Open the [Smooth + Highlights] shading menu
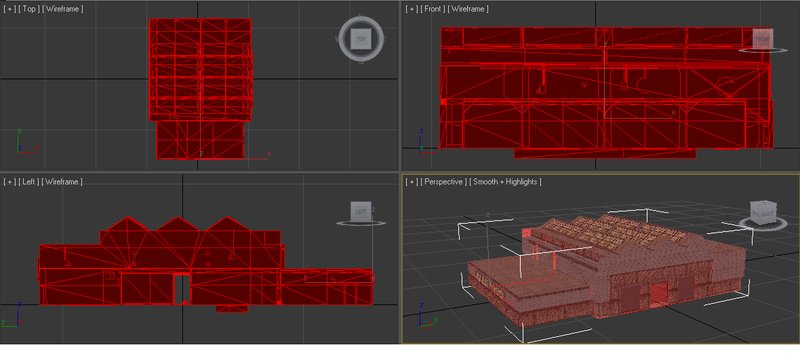 point(506,182)
